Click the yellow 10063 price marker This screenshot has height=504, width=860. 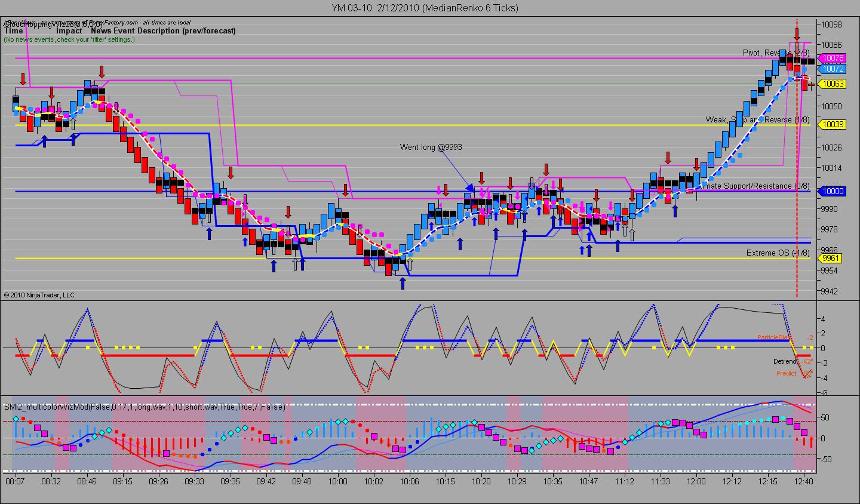click(x=833, y=84)
